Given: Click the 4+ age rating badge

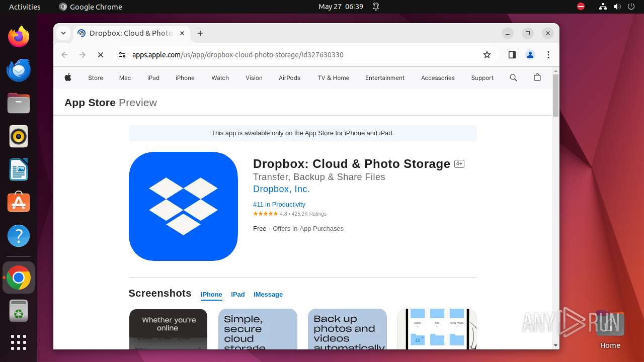Looking at the screenshot, I should tap(459, 164).
